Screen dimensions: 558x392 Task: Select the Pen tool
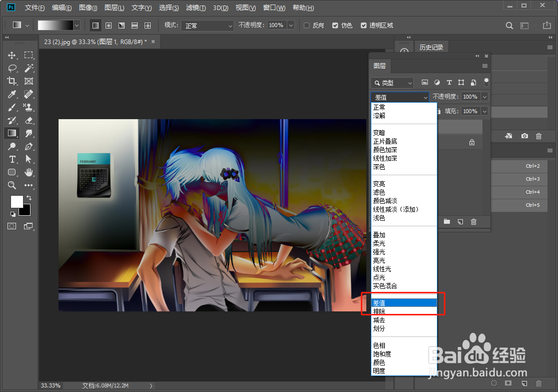point(29,146)
